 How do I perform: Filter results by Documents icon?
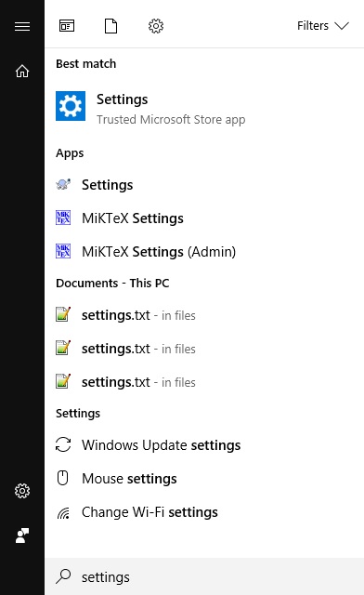110,26
